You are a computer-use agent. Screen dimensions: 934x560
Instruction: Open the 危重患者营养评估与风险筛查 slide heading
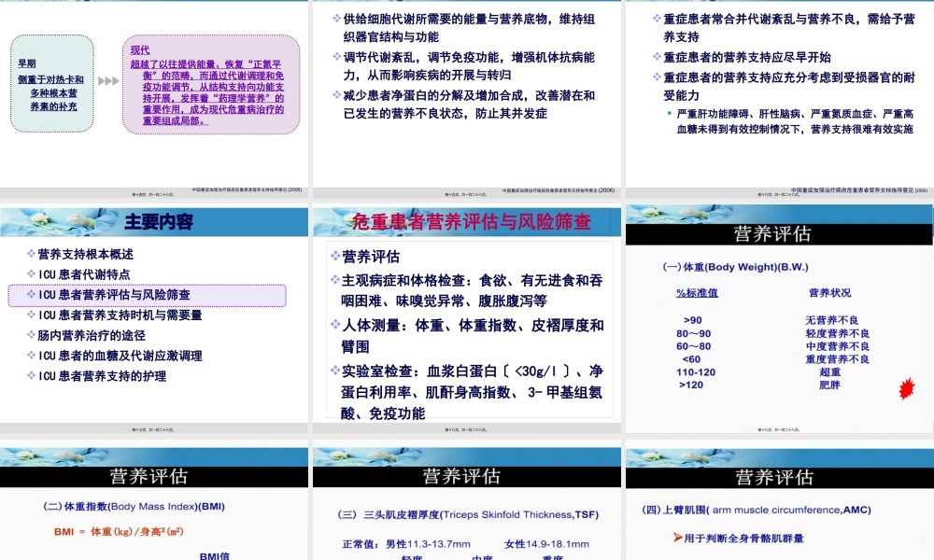pos(472,222)
